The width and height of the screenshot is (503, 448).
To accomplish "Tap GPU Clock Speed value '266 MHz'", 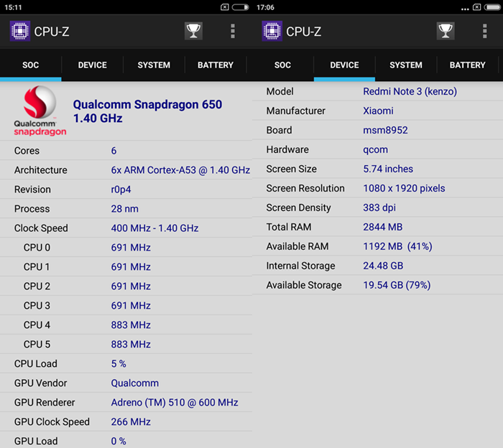I will (x=131, y=421).
